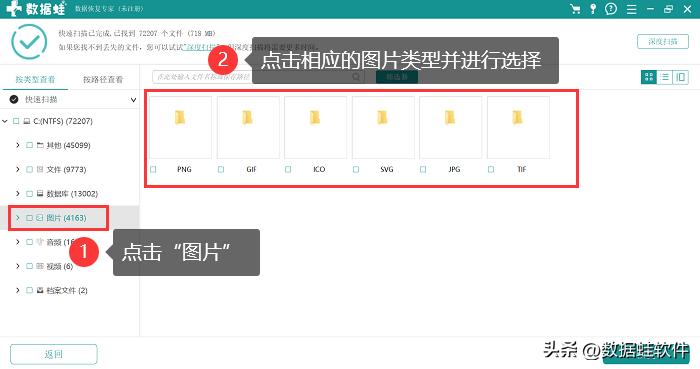Tick the C:(NTFS) drive checkbox
The image size is (700, 369).
[16, 121]
